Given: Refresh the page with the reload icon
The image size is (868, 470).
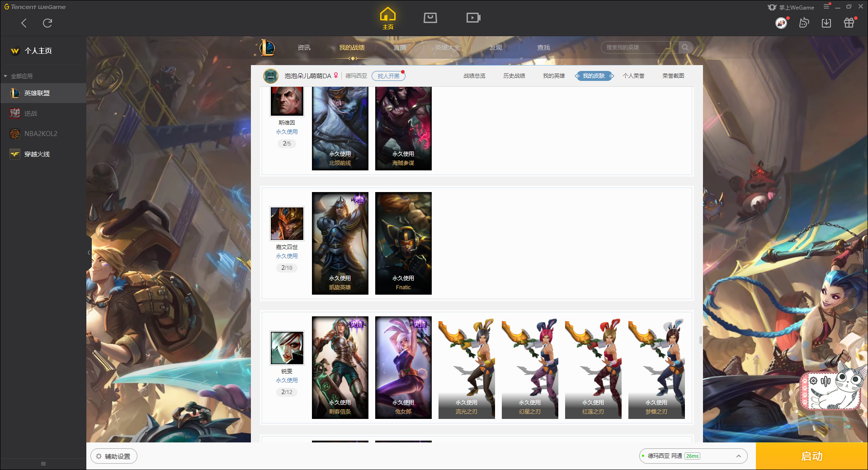Looking at the screenshot, I should coord(47,23).
